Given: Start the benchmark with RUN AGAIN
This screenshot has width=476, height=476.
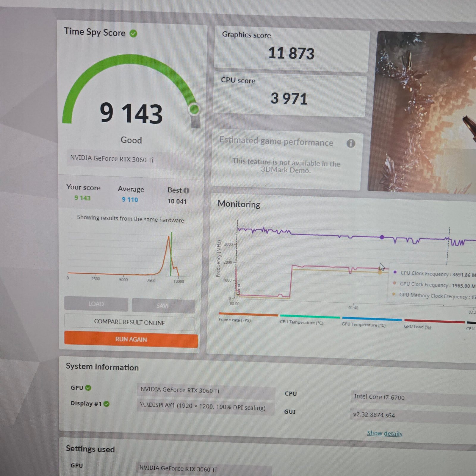Looking at the screenshot, I should pos(131,339).
